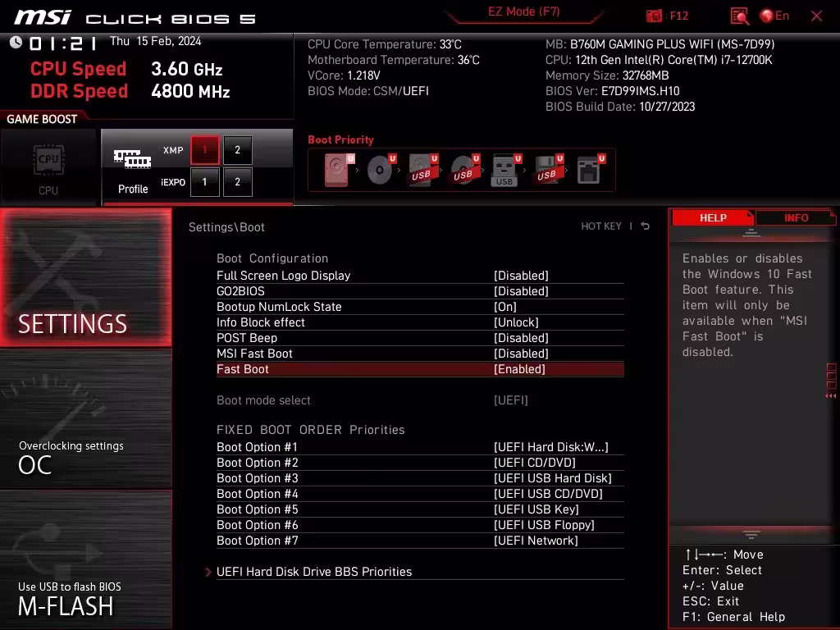Enable iEXPO profile 1

204,182
